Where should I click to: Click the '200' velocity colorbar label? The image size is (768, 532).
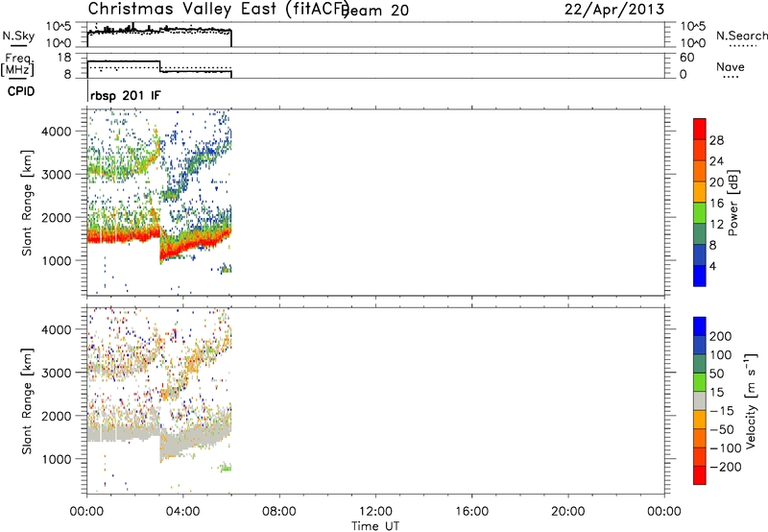(721, 336)
